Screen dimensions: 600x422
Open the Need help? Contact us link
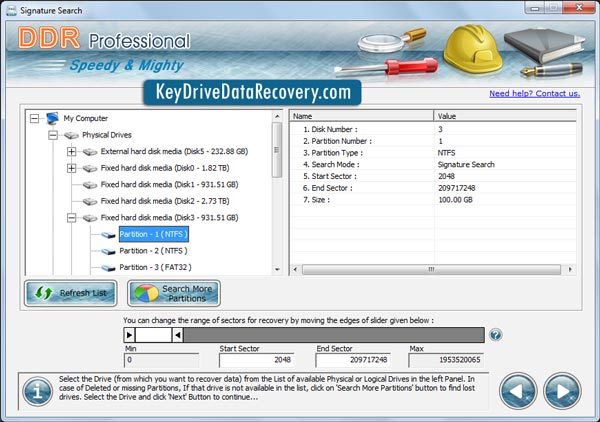tap(535, 93)
